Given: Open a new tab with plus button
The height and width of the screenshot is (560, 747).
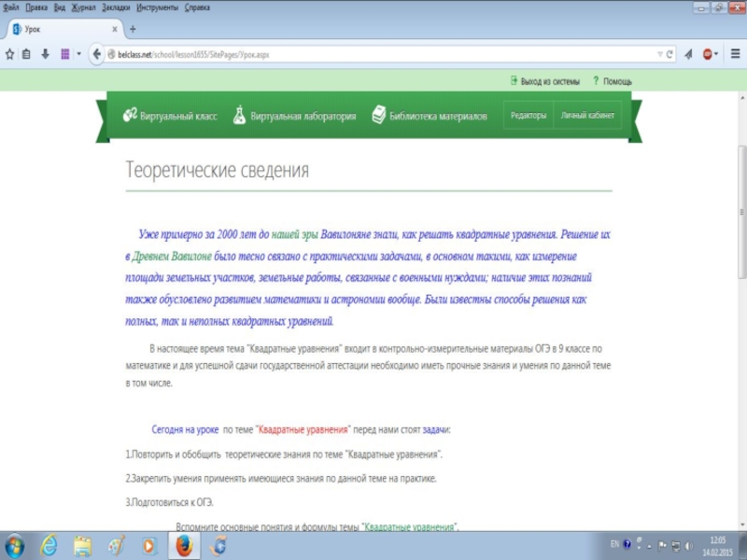Looking at the screenshot, I should point(133,30).
